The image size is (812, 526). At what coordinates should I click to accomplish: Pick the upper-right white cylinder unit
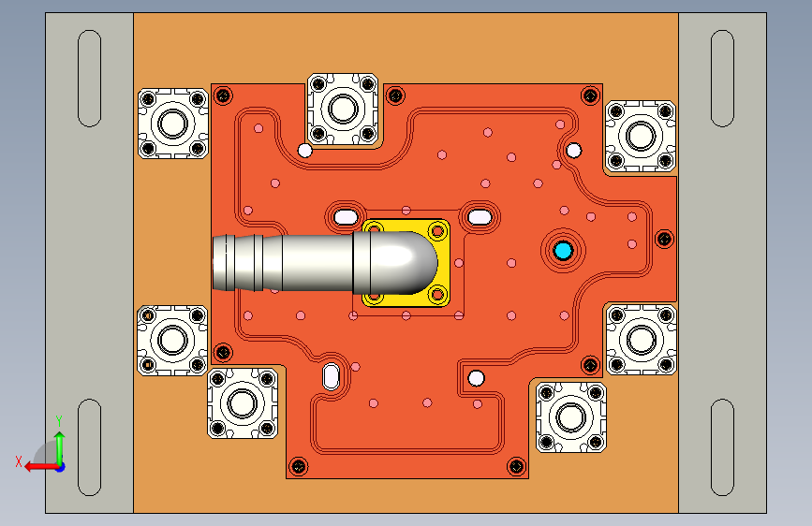point(641,136)
